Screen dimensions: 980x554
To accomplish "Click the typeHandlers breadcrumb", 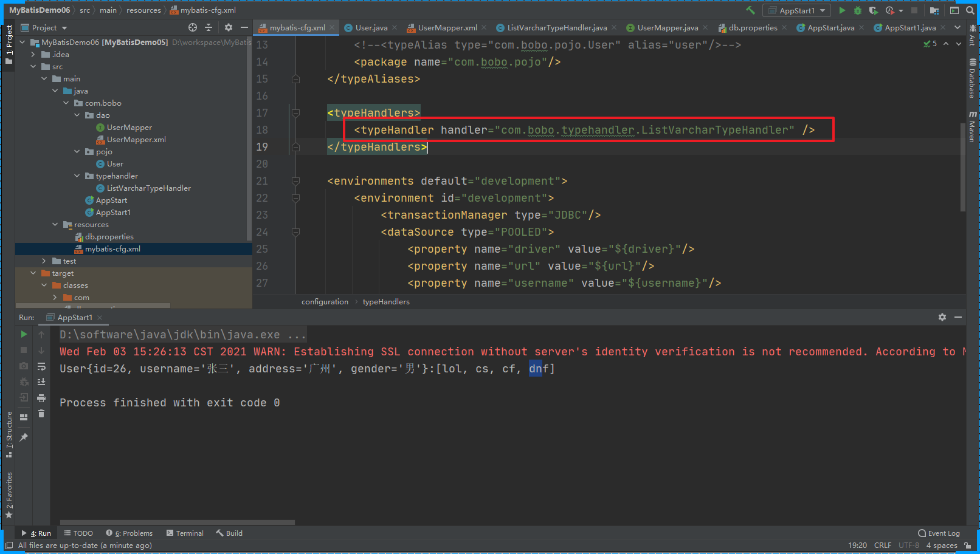I will pyautogui.click(x=386, y=302).
